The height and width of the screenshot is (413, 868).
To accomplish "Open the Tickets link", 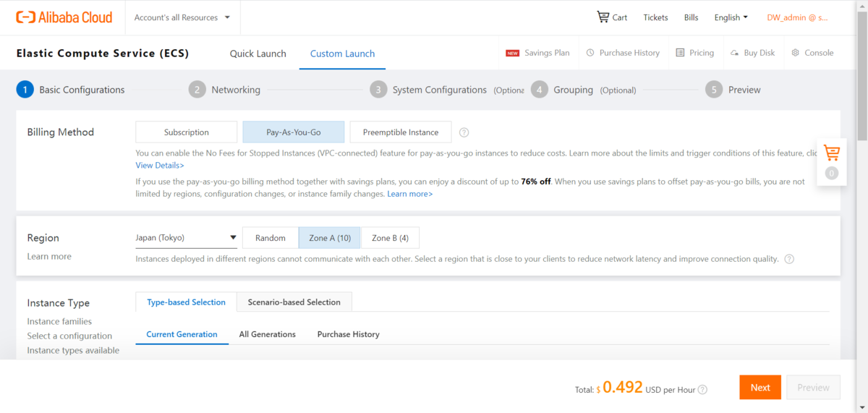I will 656,17.
